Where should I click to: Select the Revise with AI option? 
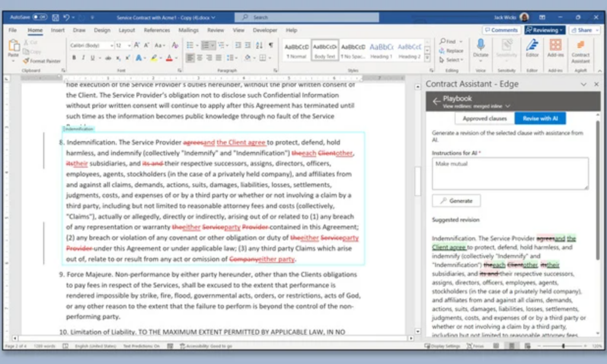pyautogui.click(x=539, y=119)
